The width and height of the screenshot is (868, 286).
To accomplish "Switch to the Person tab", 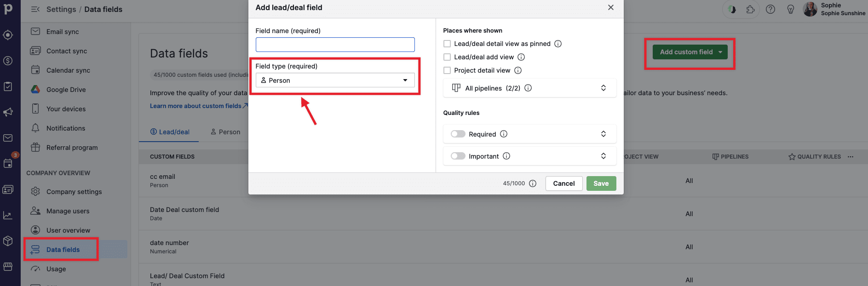I will coord(225,132).
